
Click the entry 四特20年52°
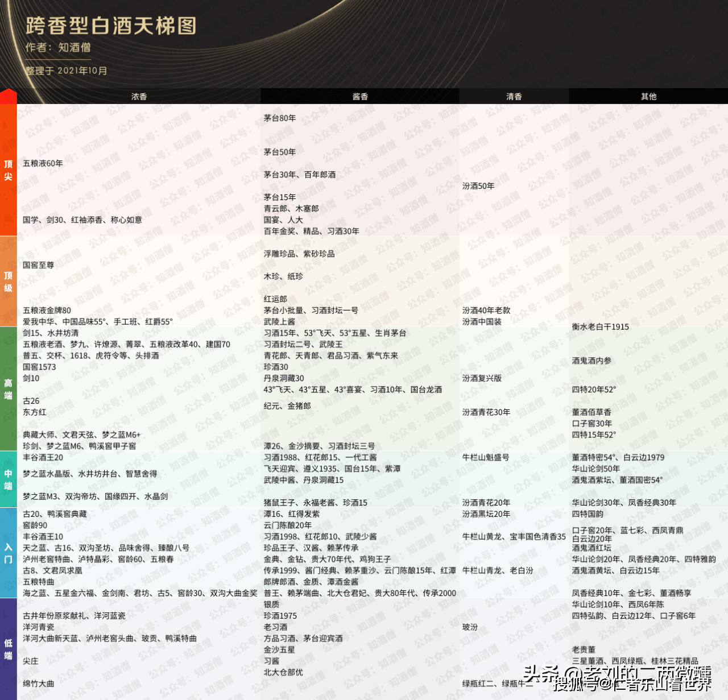(594, 390)
